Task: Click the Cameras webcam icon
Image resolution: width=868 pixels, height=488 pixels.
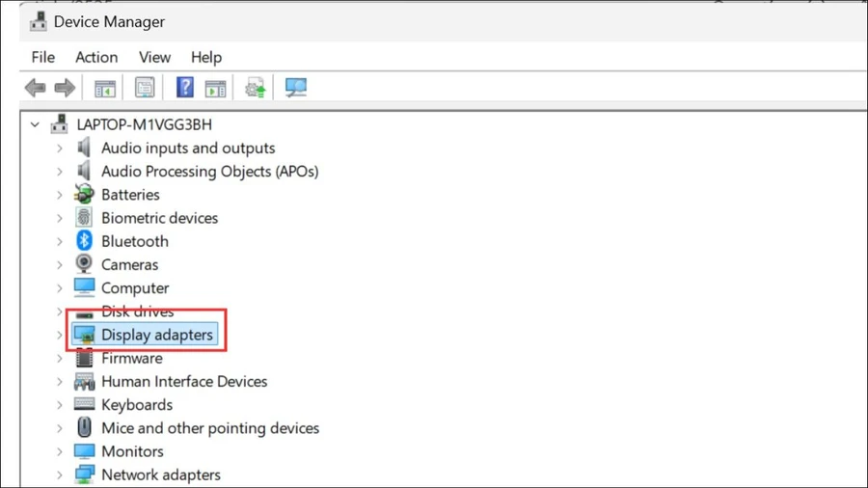Action: [x=84, y=264]
